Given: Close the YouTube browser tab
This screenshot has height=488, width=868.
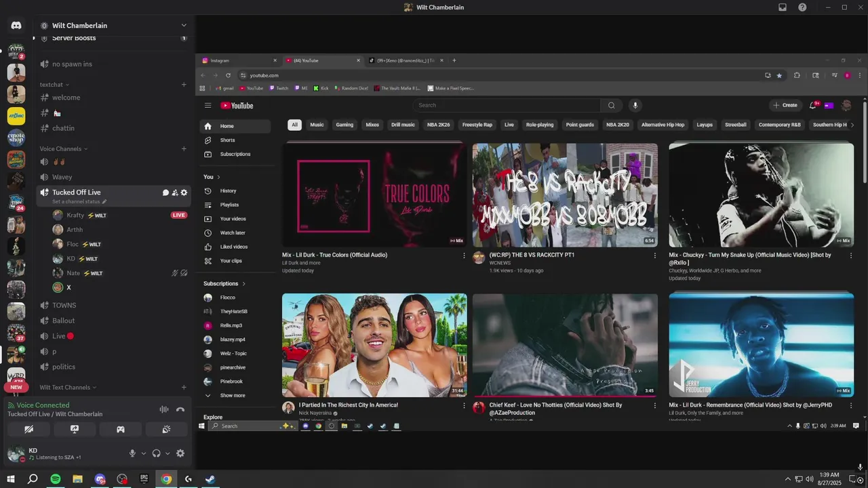Looking at the screenshot, I should point(359,60).
